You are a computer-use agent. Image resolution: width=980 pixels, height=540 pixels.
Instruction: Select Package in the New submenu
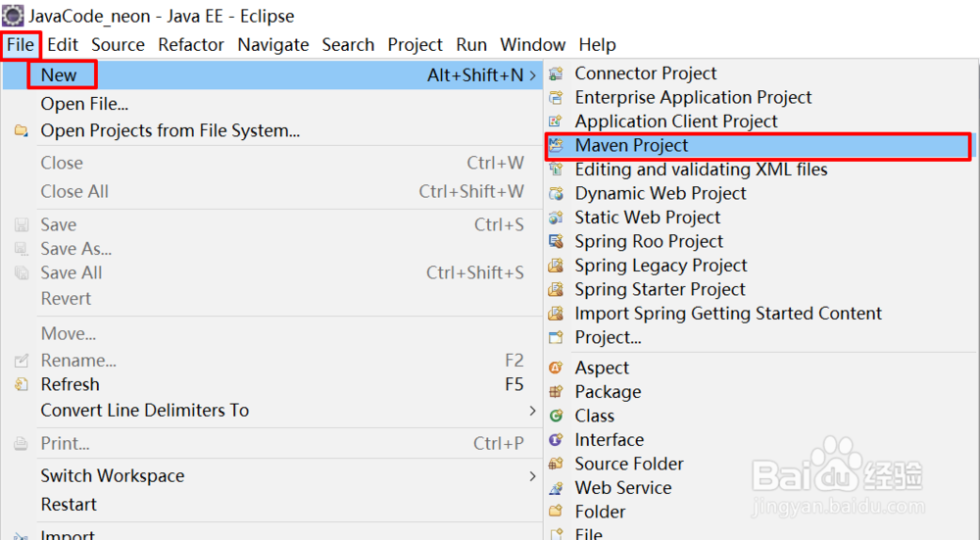click(608, 392)
